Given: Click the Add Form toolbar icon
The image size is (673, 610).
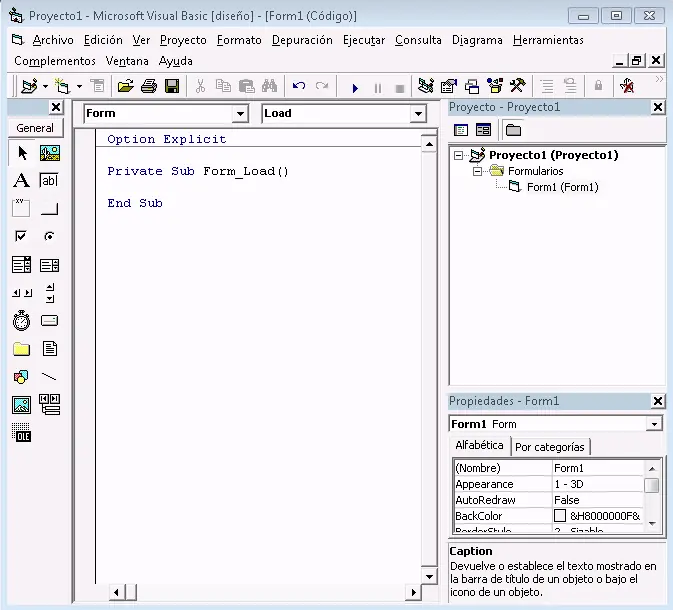Looking at the screenshot, I should click(62, 86).
